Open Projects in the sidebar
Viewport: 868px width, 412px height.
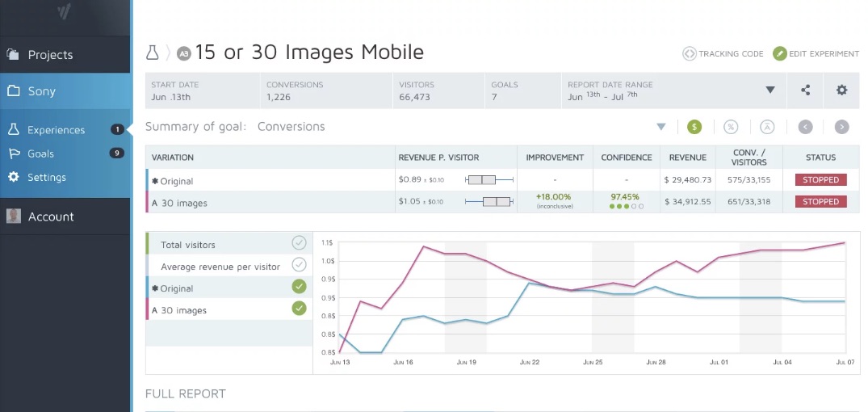49,55
